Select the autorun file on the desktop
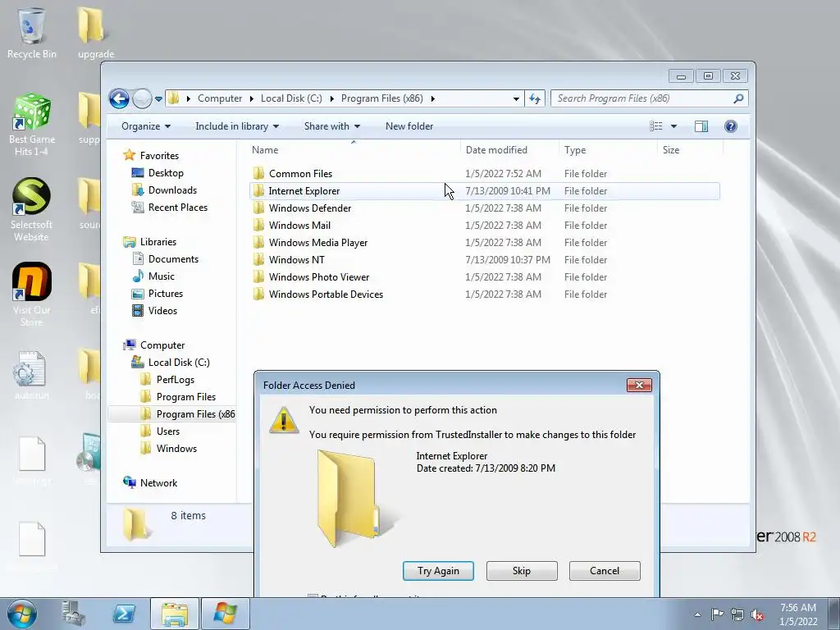 click(32, 376)
